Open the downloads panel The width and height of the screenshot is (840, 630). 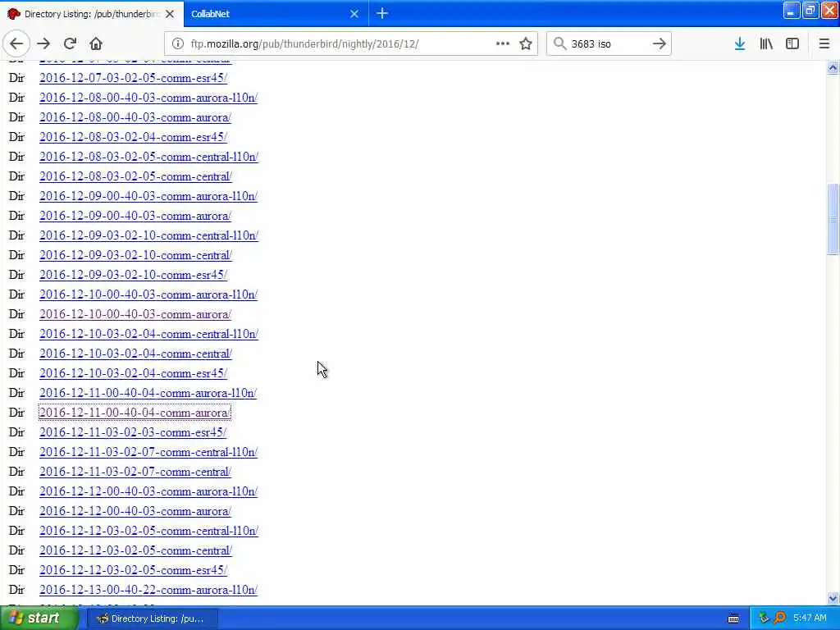click(x=740, y=43)
